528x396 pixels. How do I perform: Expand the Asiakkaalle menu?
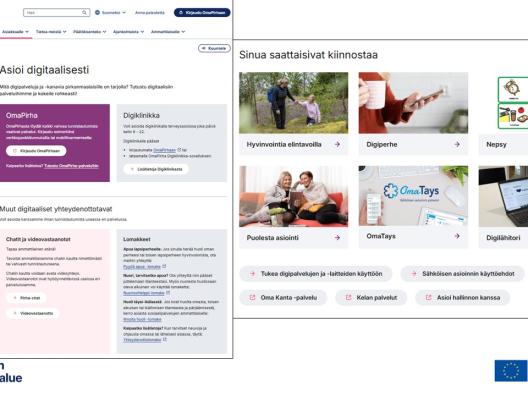point(15,32)
